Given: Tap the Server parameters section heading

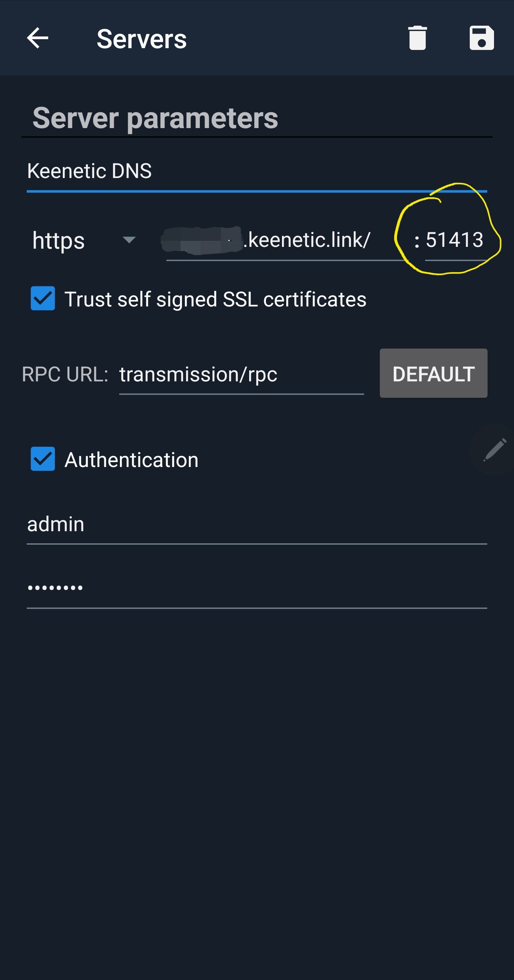Looking at the screenshot, I should 155,118.
